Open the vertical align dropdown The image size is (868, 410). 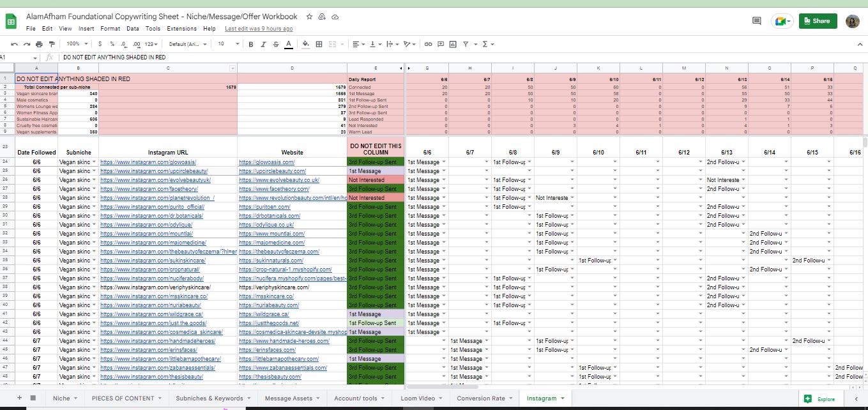pyautogui.click(x=376, y=44)
